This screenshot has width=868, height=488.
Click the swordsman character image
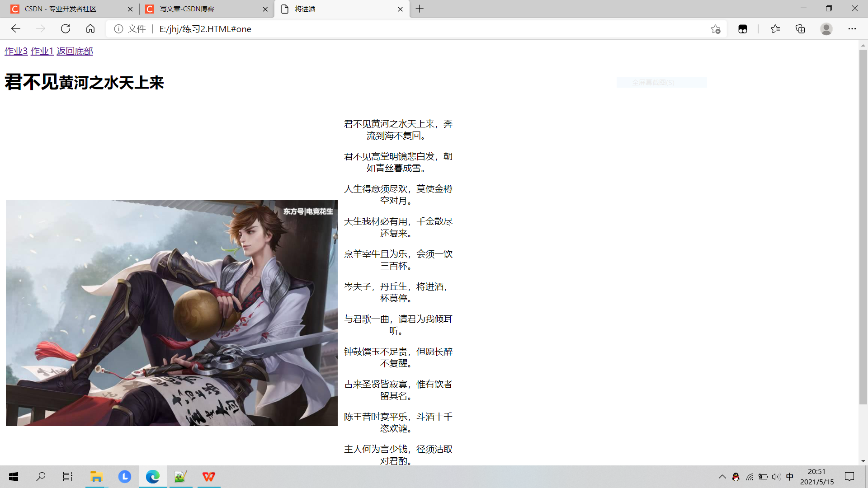coord(172,313)
